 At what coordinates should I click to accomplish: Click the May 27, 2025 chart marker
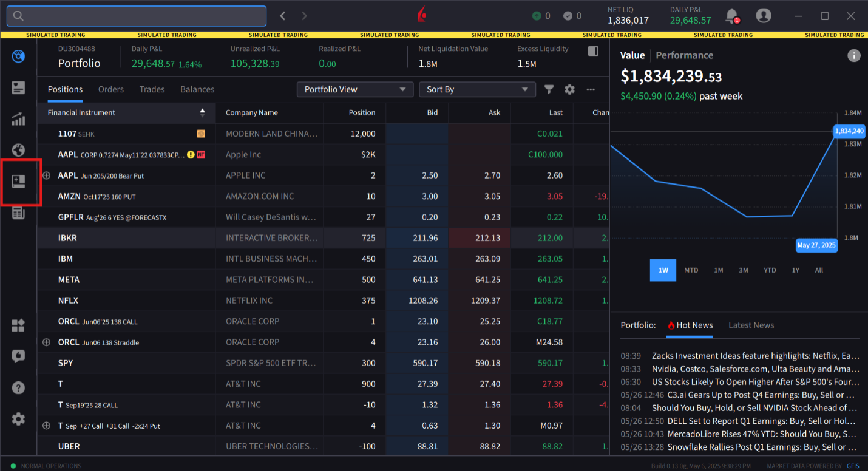click(x=816, y=245)
